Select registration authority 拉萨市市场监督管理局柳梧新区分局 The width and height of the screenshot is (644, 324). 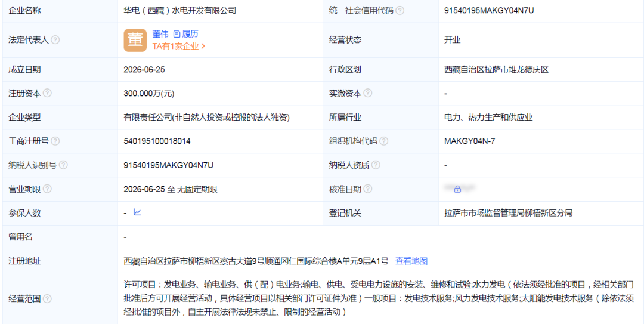509,213
